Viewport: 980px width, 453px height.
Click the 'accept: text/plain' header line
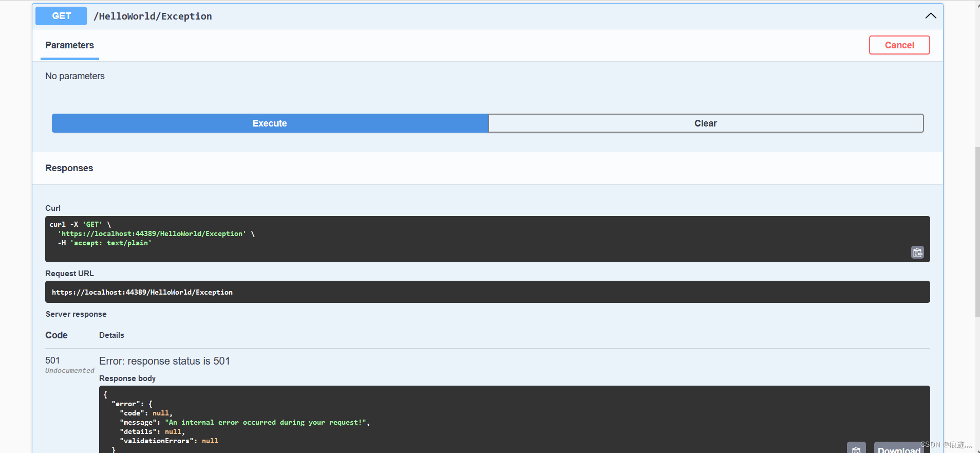[105, 243]
